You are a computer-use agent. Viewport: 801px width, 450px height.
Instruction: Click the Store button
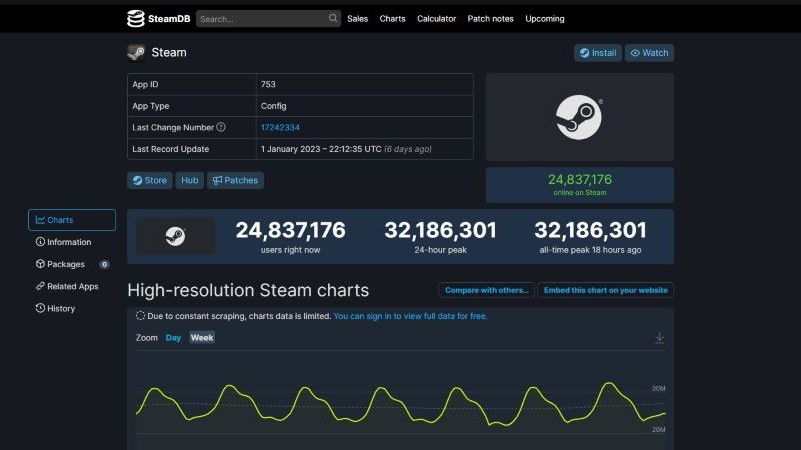click(x=150, y=180)
